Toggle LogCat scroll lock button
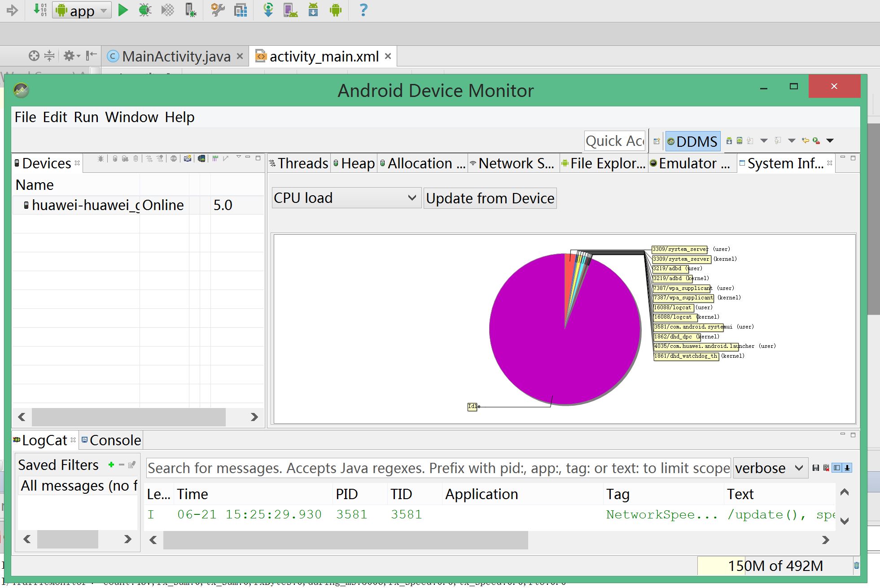The image size is (880, 588). coord(847,468)
